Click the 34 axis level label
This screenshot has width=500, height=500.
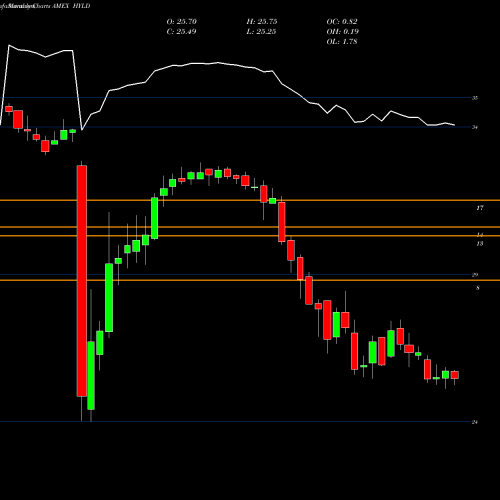[x=475, y=127]
